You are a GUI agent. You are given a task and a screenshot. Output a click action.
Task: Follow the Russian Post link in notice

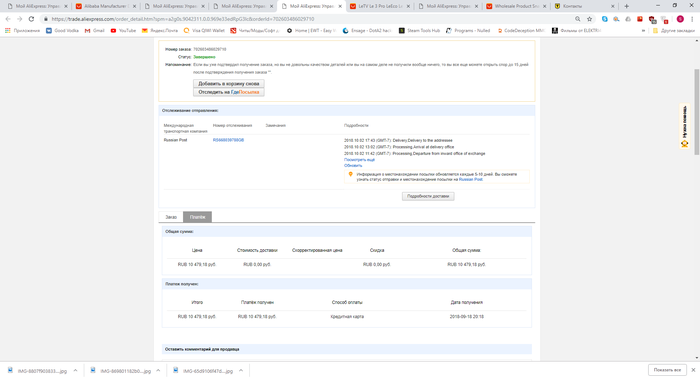pyautogui.click(x=471, y=179)
